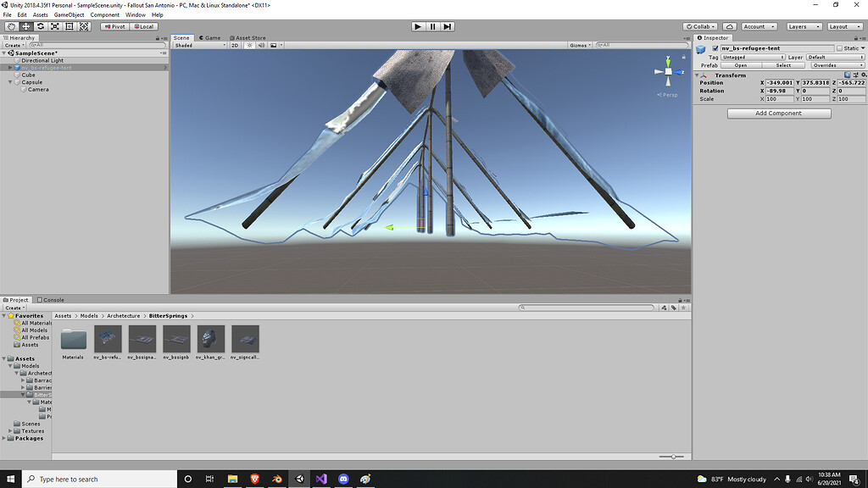Viewport: 868px width, 488px height.
Task: Toggle scene lighting in the Scene toolbar
Action: click(248, 45)
